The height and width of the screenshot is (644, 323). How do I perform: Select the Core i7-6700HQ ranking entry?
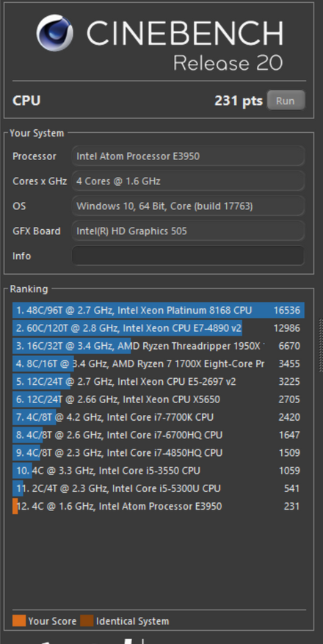[159, 435]
